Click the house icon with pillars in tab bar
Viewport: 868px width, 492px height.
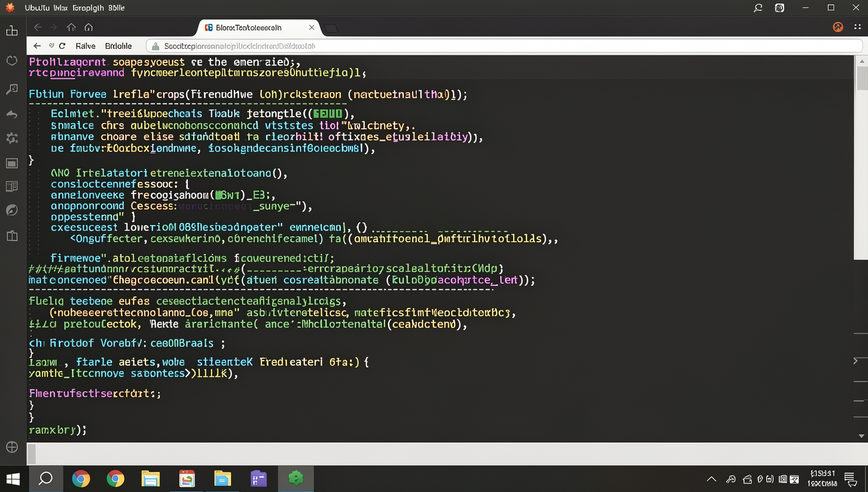pyautogui.click(x=71, y=27)
